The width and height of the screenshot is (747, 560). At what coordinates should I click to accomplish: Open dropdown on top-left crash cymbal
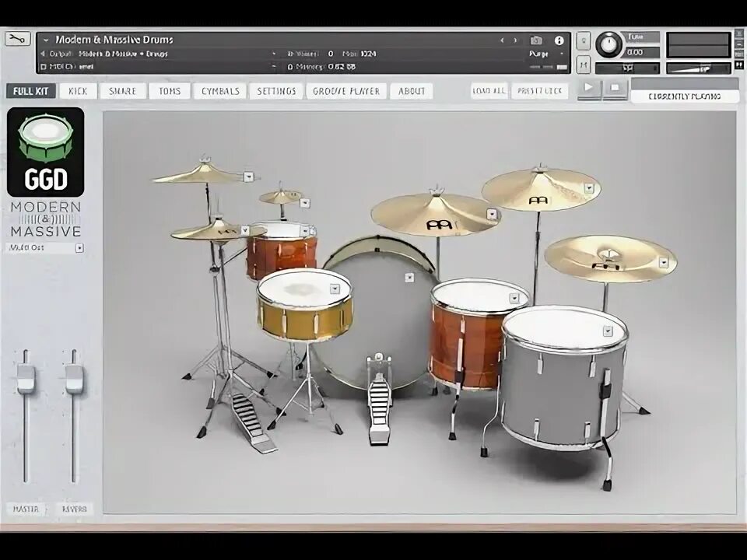[x=248, y=177]
